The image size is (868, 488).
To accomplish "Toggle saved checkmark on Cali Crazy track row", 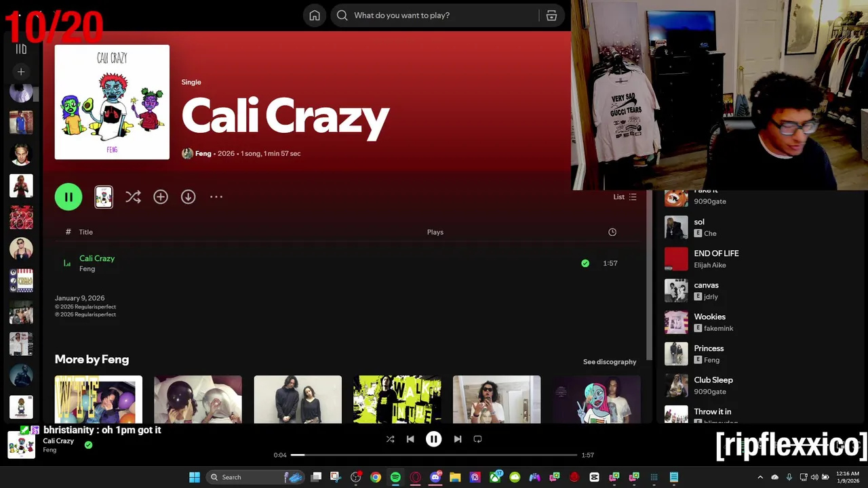I will coord(585,263).
